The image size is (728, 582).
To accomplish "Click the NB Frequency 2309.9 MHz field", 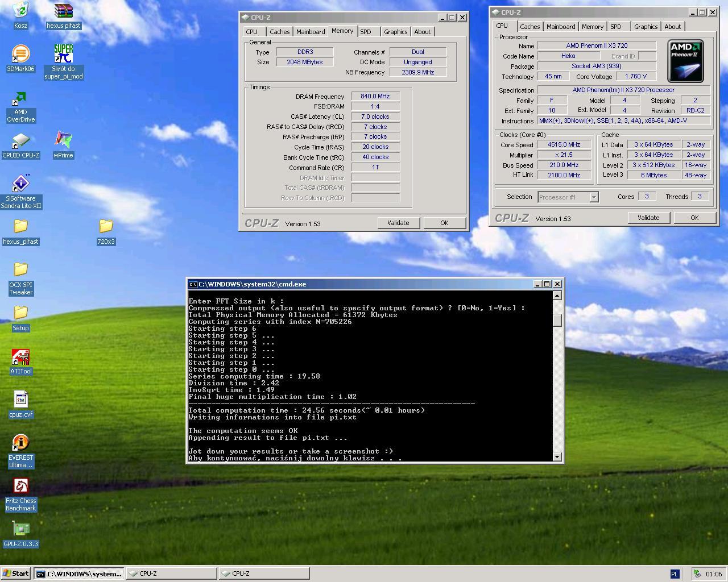I will click(418, 73).
